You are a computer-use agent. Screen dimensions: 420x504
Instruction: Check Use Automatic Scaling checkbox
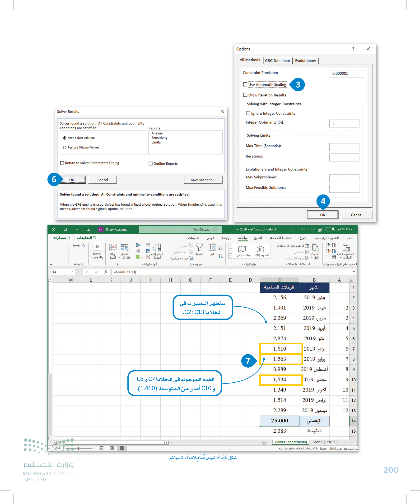tap(245, 84)
